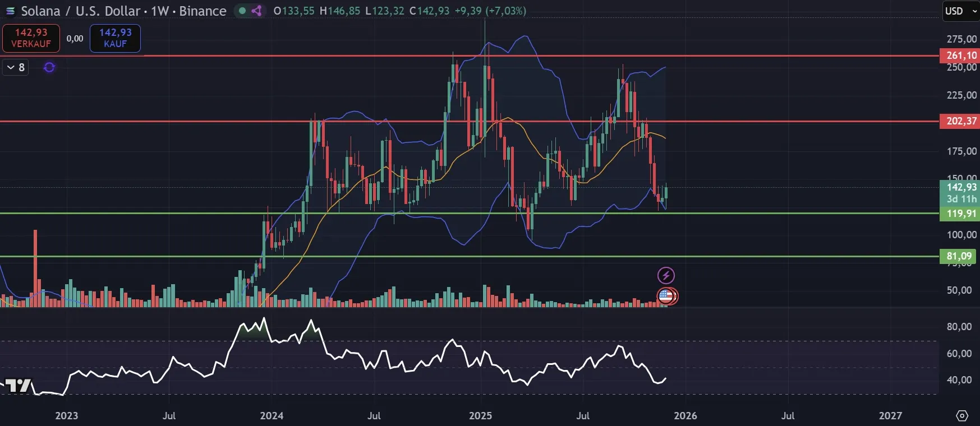Click the current price 142,93 countdown label

(x=960, y=193)
